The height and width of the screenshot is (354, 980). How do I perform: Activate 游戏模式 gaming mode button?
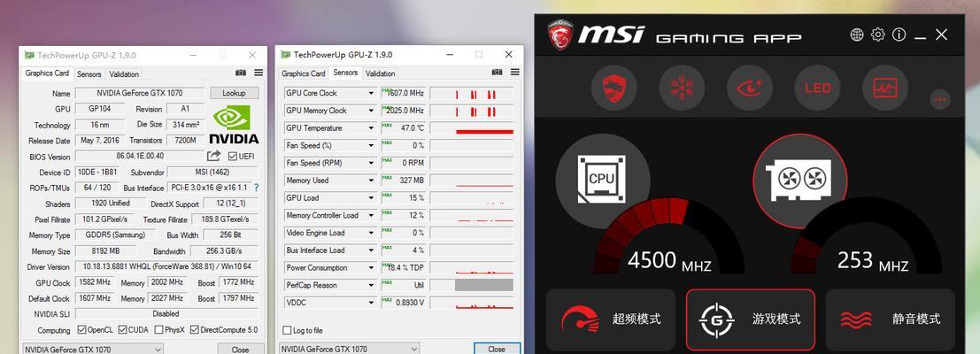[751, 319]
